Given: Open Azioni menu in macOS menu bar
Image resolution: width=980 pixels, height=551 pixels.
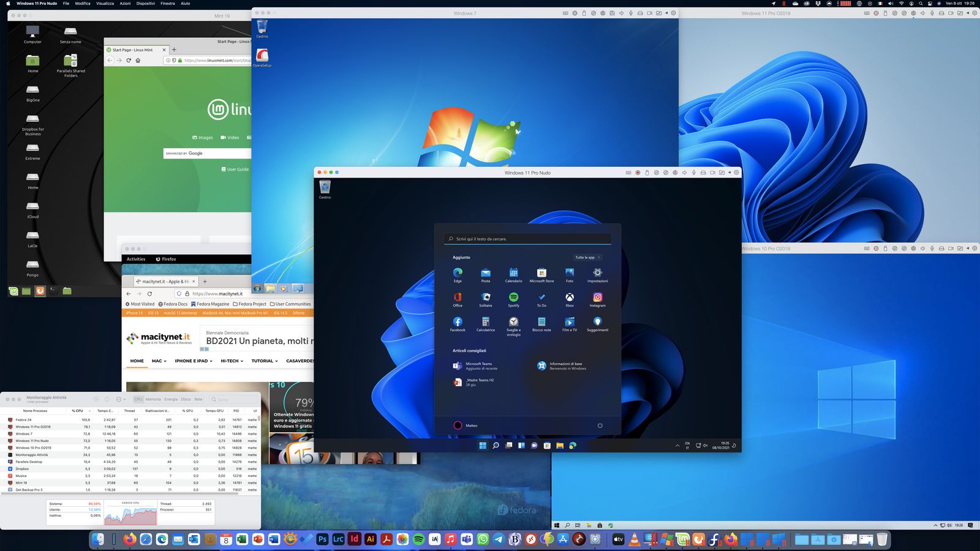Looking at the screenshot, I should [125, 3].
